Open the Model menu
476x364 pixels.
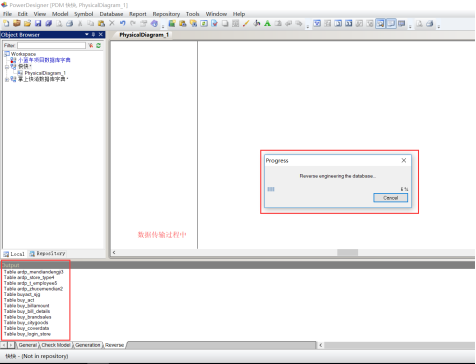click(x=60, y=14)
